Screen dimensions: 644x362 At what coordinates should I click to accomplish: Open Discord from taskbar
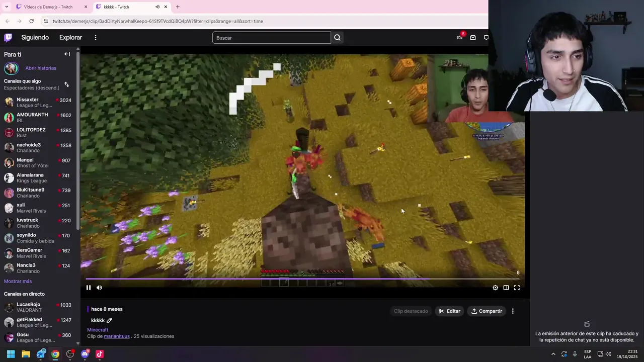point(85,354)
